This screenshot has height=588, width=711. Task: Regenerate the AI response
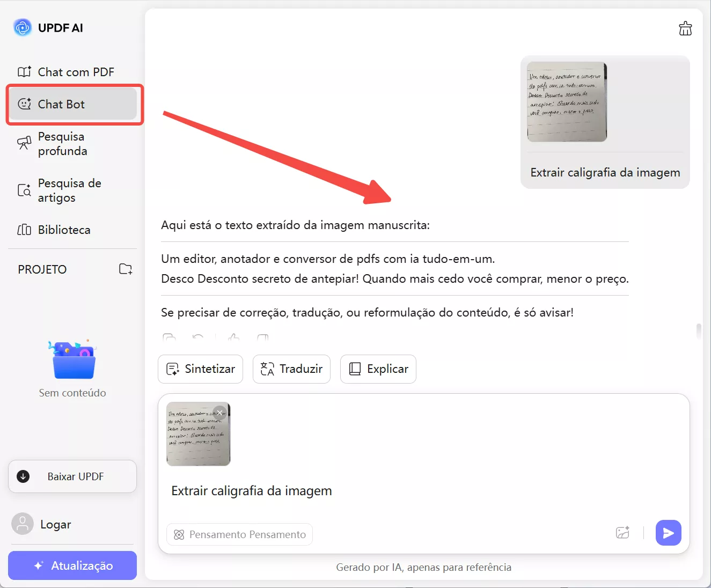pyautogui.click(x=199, y=338)
